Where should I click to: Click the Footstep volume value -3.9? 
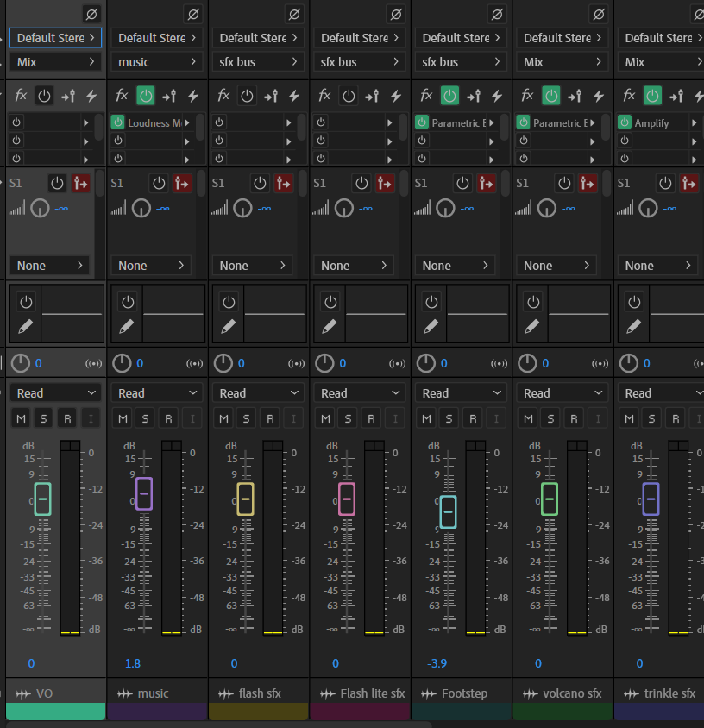436,663
